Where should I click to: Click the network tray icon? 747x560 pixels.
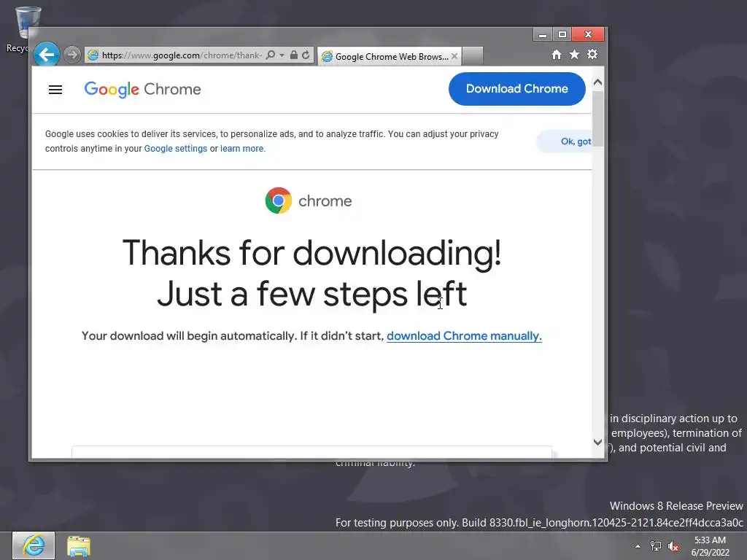[656, 546]
